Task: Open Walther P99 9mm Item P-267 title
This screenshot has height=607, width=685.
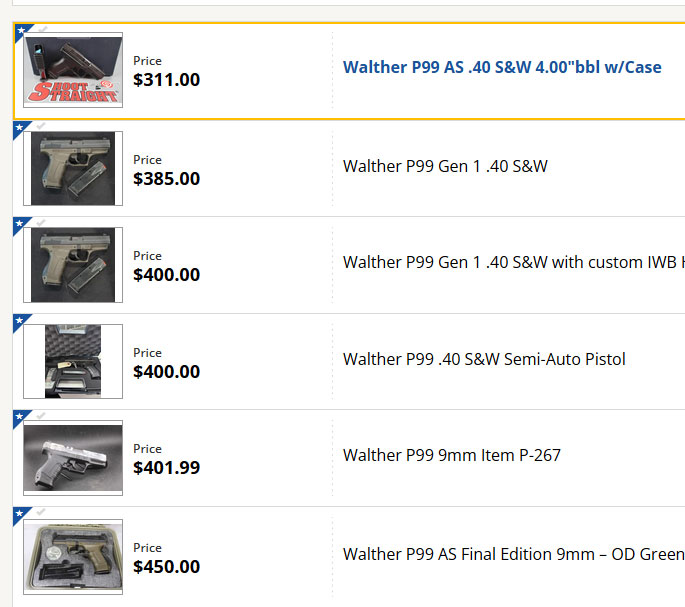Action: (x=452, y=455)
